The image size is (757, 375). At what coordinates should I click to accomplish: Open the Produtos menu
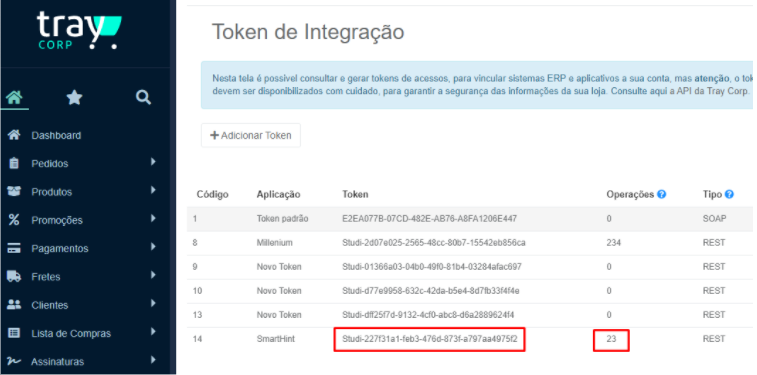(52, 192)
